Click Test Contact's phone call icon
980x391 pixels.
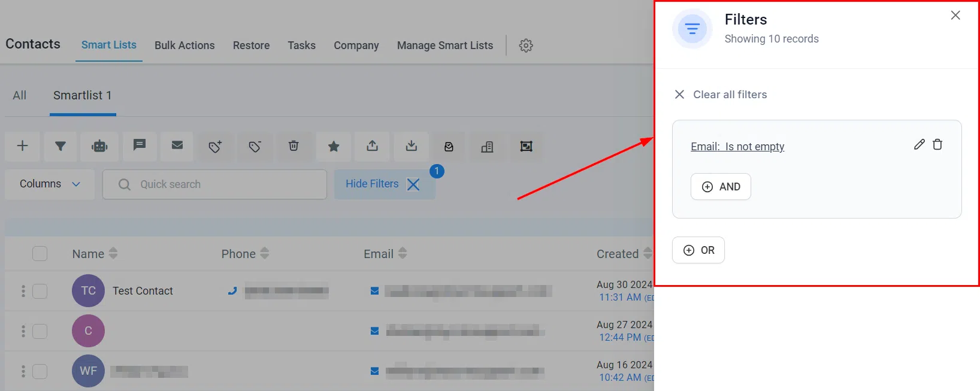232,291
